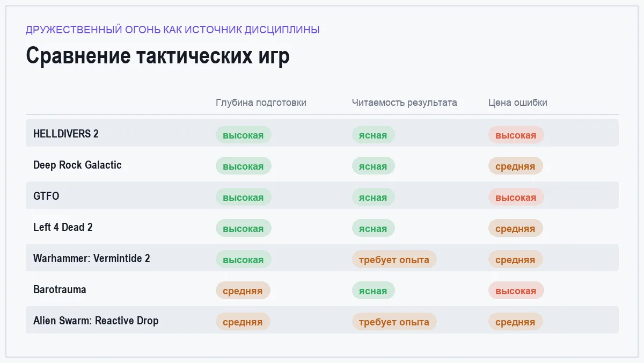This screenshot has height=363, width=644.
Task: Click Left 4 Dead 2 'средняя' error cost badge
Action: (516, 228)
